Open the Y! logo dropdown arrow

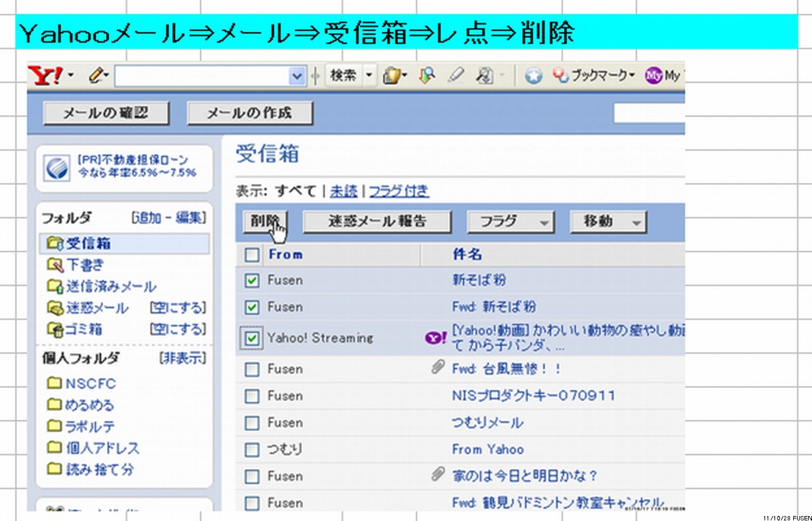[71, 76]
